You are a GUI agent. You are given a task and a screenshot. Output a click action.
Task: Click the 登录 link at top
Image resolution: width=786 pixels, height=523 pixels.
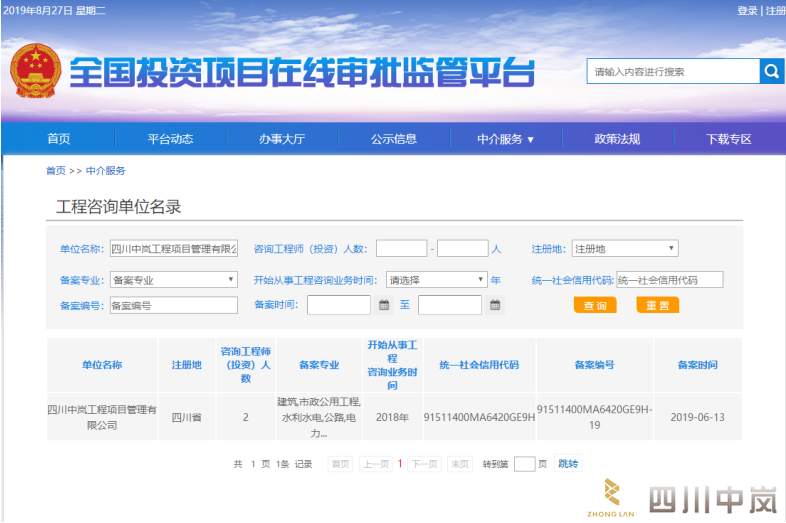747,10
